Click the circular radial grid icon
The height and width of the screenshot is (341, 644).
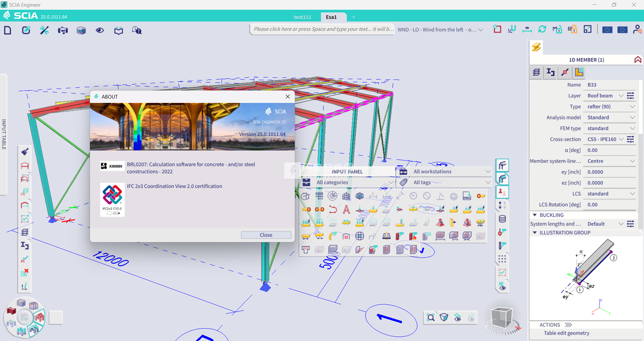click(x=332, y=196)
